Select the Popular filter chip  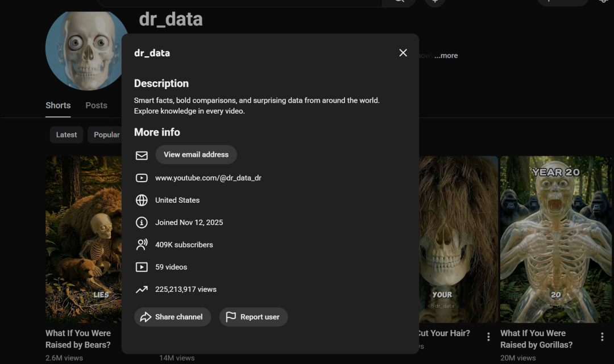click(x=105, y=135)
